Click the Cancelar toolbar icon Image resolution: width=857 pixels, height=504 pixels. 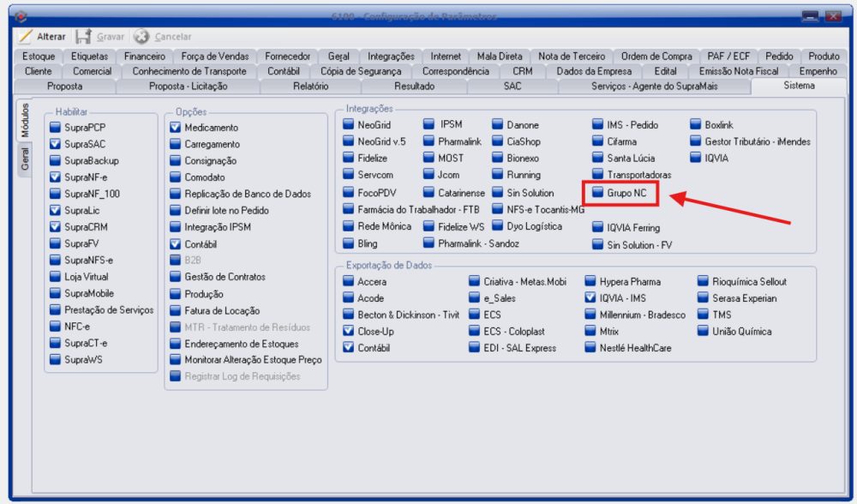click(141, 37)
